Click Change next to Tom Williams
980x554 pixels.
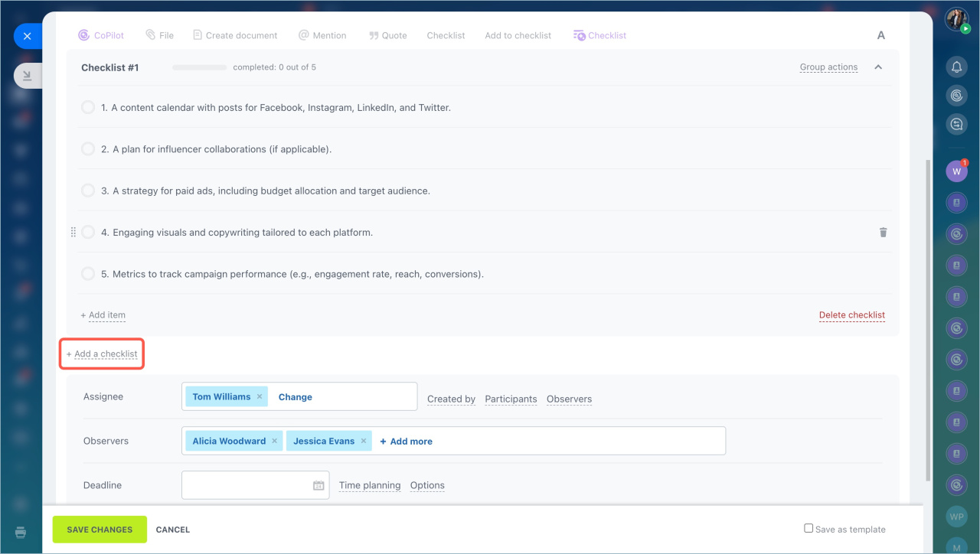coord(296,397)
